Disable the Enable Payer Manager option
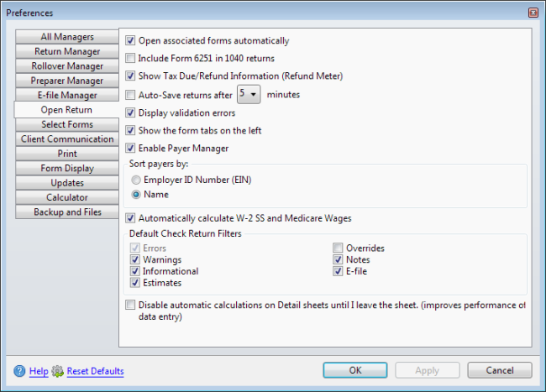The height and width of the screenshot is (392, 546). (130, 149)
